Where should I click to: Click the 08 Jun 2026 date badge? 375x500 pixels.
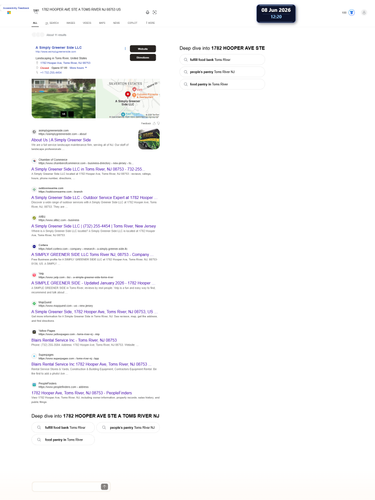[x=276, y=13]
